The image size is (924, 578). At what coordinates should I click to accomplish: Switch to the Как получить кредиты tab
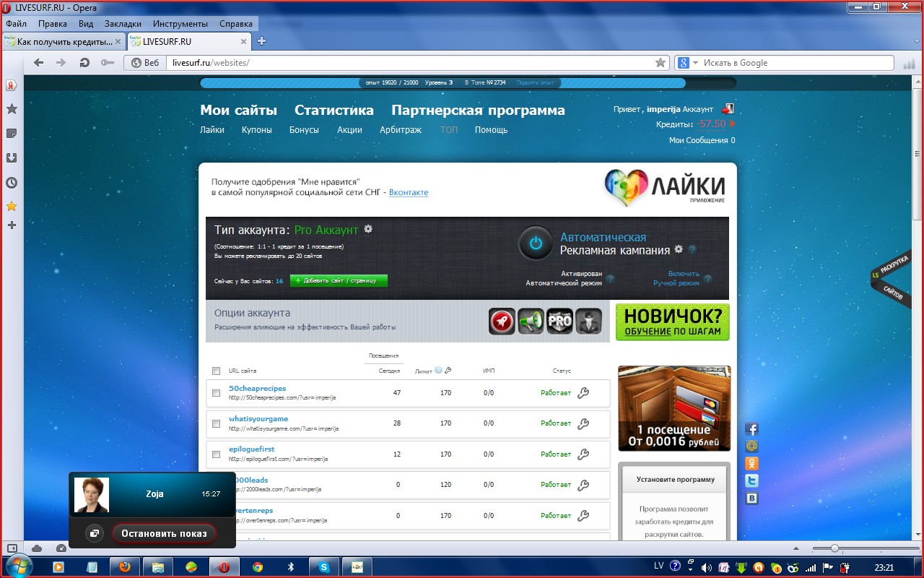click(x=64, y=41)
